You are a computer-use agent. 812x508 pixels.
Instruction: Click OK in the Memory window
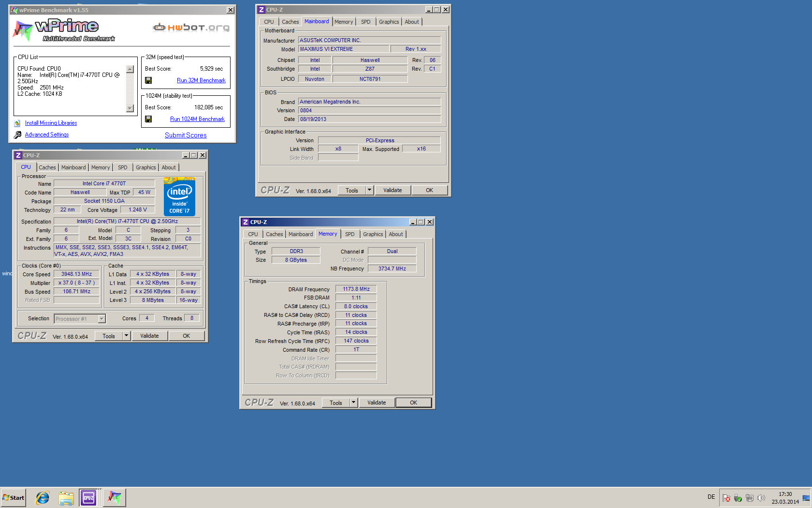414,403
